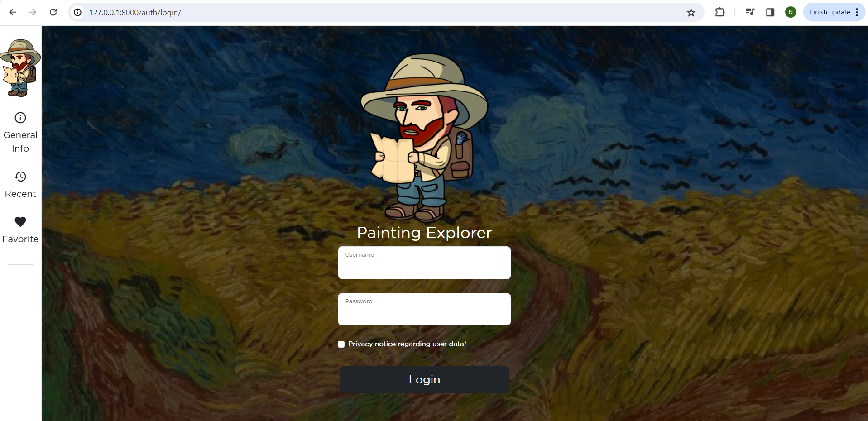
Task: Open the Favorite heart section
Action: pos(20,230)
